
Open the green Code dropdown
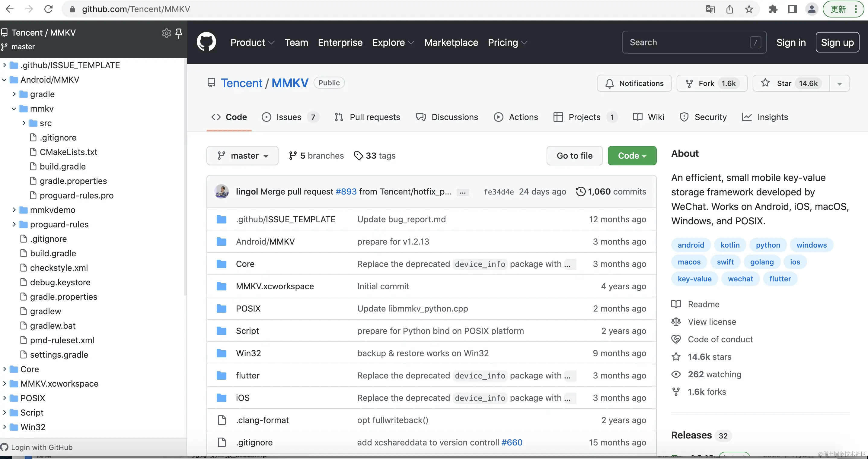pos(632,156)
